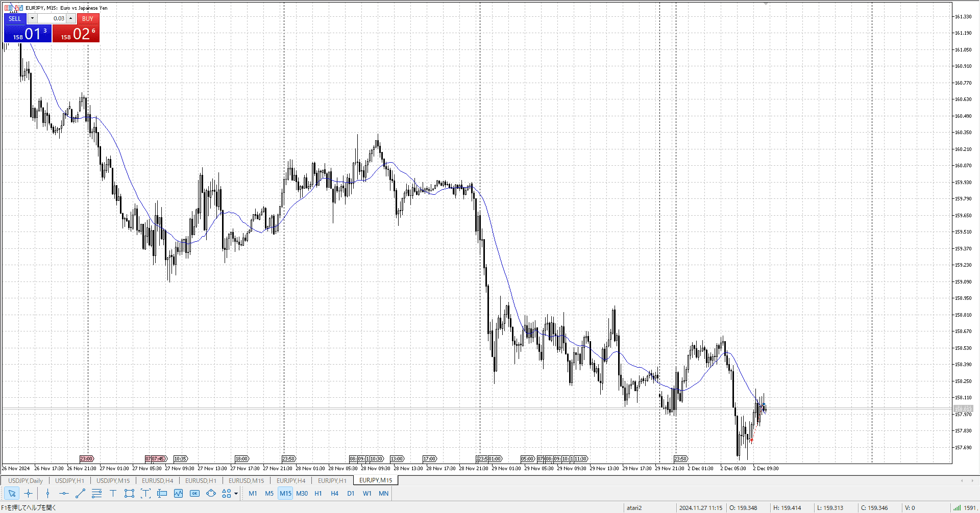Select the arrow cursor tool
This screenshot has width=980, height=513.
tap(12, 493)
